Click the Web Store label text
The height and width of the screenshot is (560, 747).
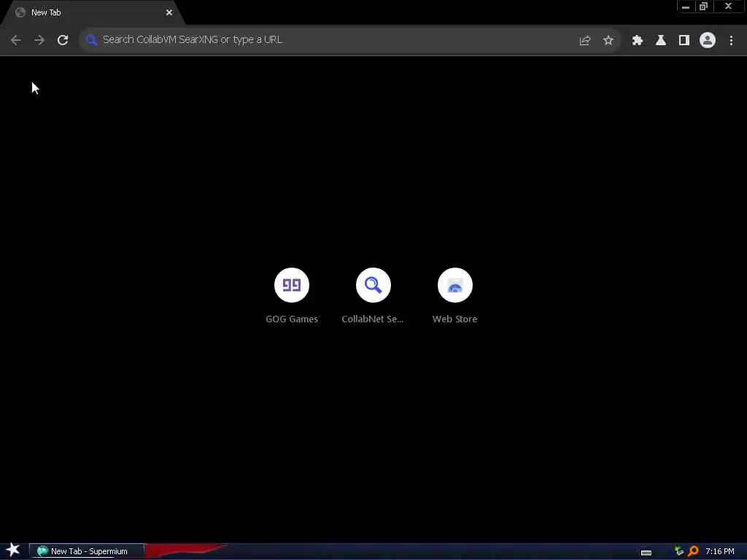point(455,319)
